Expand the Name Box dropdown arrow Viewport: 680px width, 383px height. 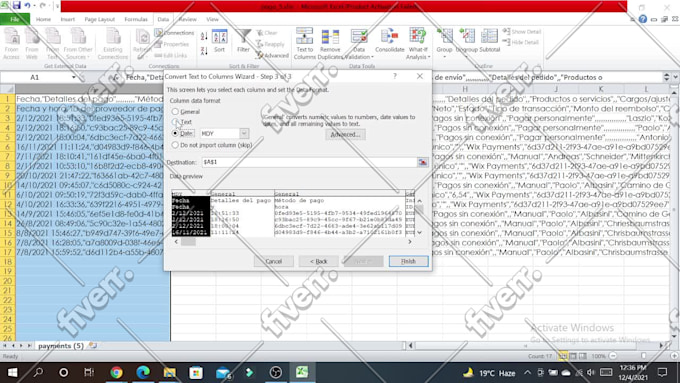point(74,77)
